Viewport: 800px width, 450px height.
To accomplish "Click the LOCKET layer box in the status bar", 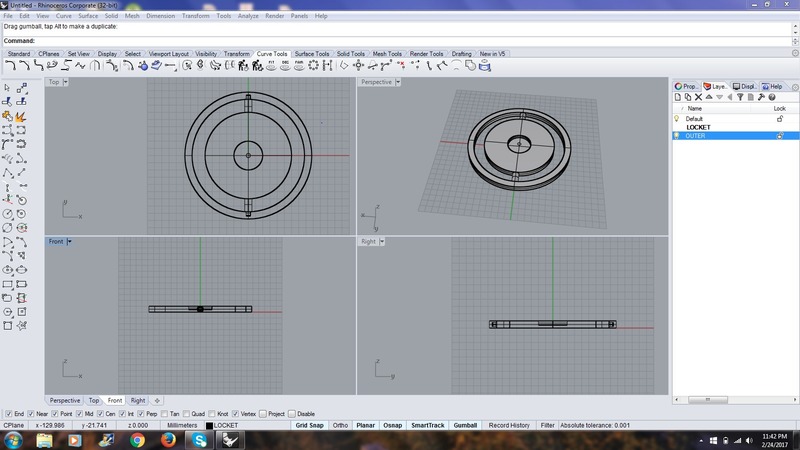I will point(247,425).
